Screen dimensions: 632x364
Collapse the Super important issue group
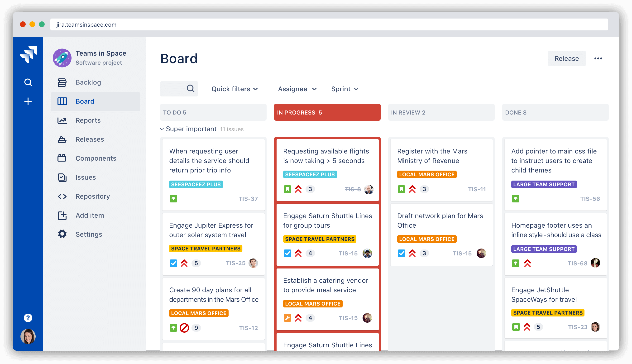pos(162,129)
